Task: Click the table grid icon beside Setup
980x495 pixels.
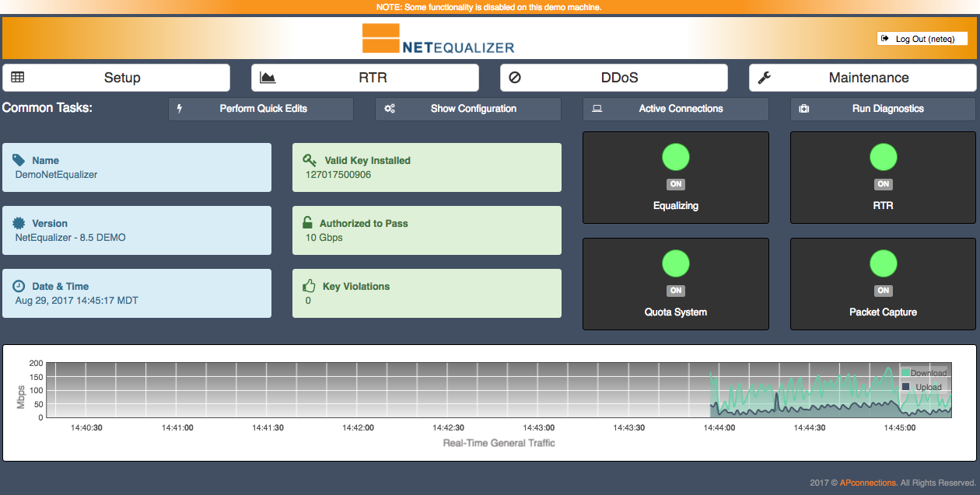Action: click(17, 78)
